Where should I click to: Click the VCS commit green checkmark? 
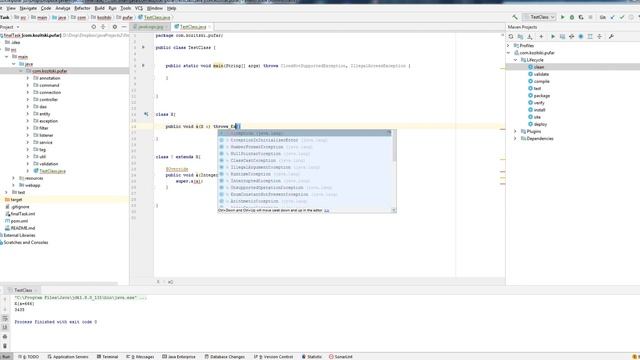coord(622,17)
